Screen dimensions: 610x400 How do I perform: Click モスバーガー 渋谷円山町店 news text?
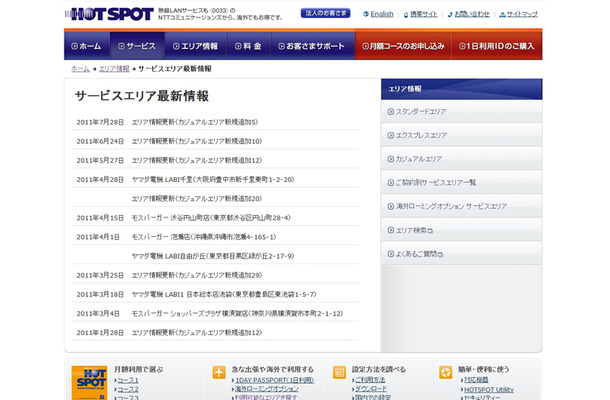[x=211, y=218]
